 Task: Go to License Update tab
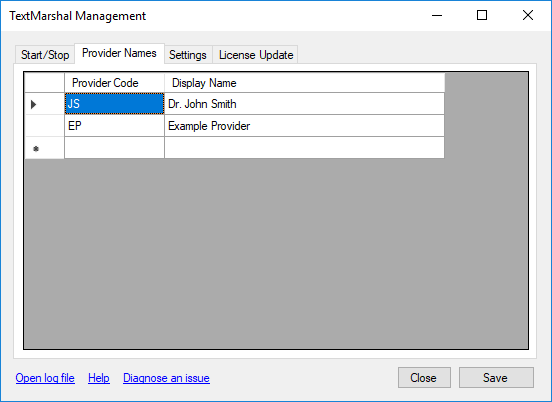pos(256,55)
